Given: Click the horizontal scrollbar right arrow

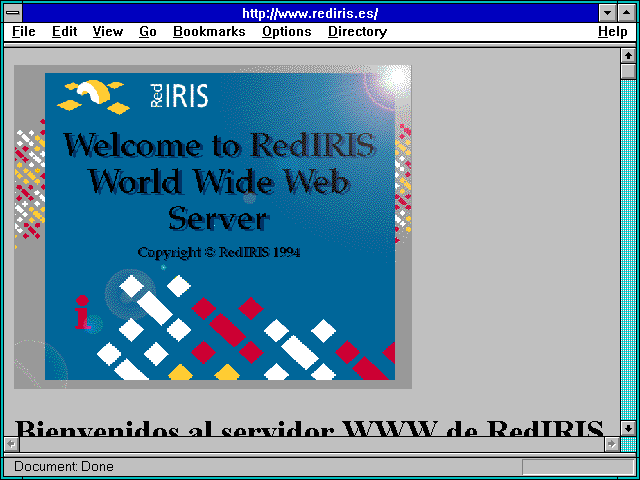Looking at the screenshot, I should point(611,444).
